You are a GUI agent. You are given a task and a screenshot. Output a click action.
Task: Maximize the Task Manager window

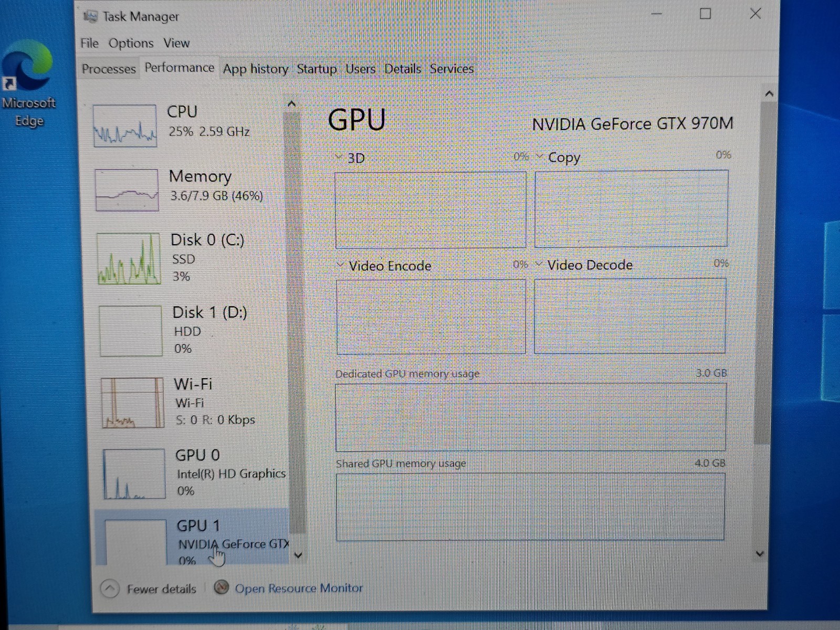pyautogui.click(x=706, y=14)
